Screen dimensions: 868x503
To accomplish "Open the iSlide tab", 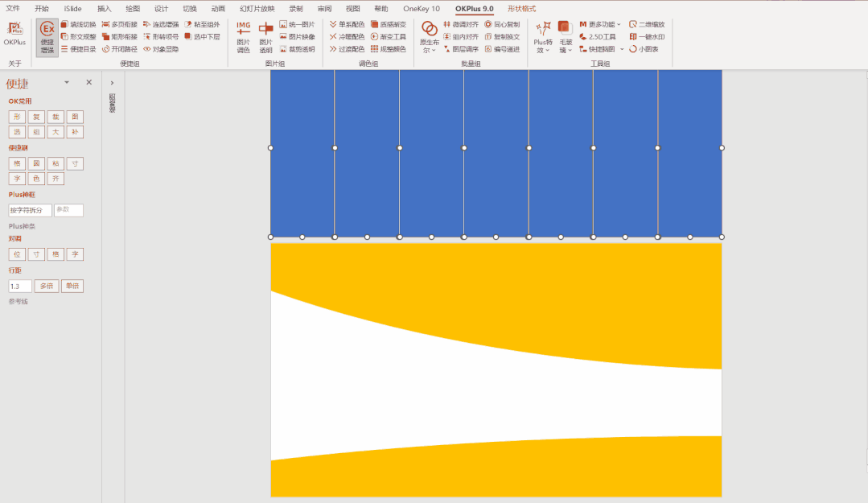I will click(72, 8).
